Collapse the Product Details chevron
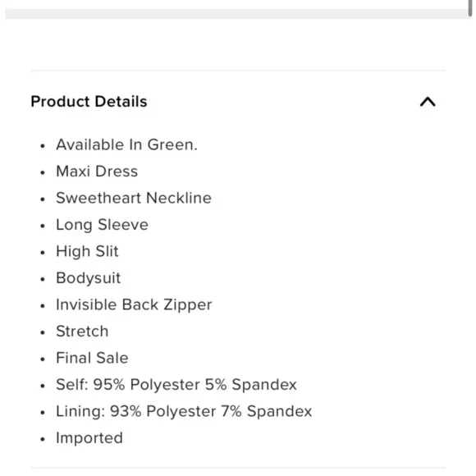This screenshot has height=476, width=476. (428, 102)
